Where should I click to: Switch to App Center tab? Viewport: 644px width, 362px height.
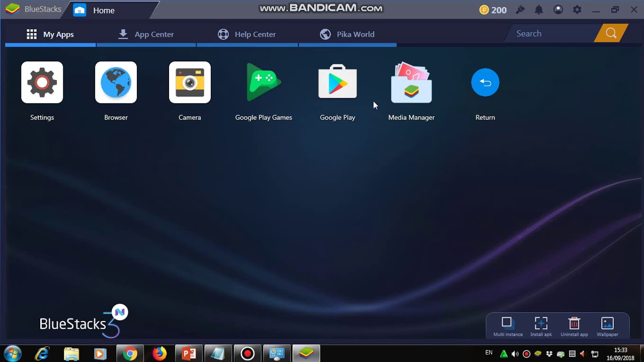click(x=146, y=34)
